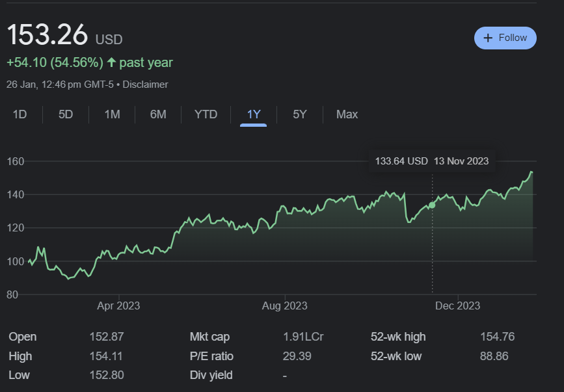
Task: Click the 13 Nov 2023 chart data point
Action: (432, 205)
